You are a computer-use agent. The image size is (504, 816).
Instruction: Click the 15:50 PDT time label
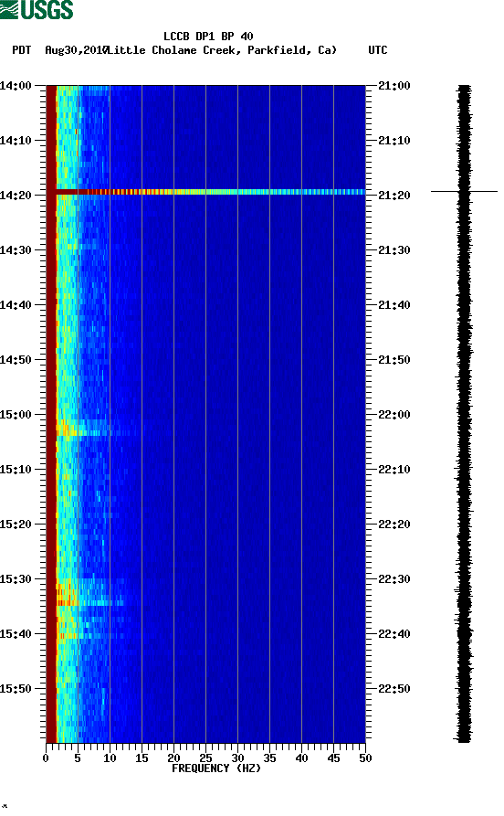pos(16,688)
